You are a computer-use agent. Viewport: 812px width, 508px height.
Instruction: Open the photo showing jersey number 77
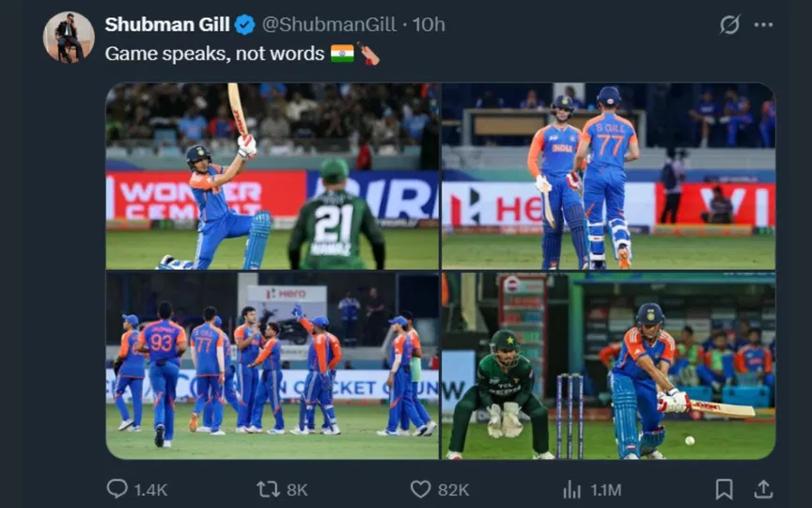tap(608, 176)
